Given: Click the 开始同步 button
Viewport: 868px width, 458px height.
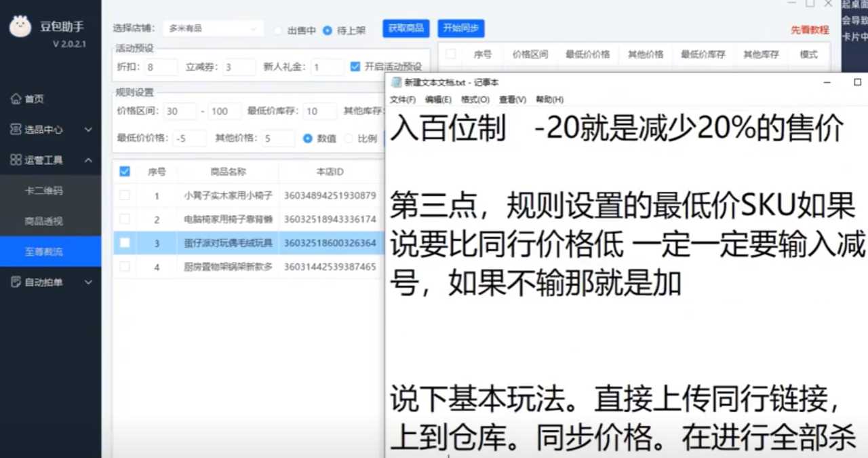Looking at the screenshot, I should (460, 28).
